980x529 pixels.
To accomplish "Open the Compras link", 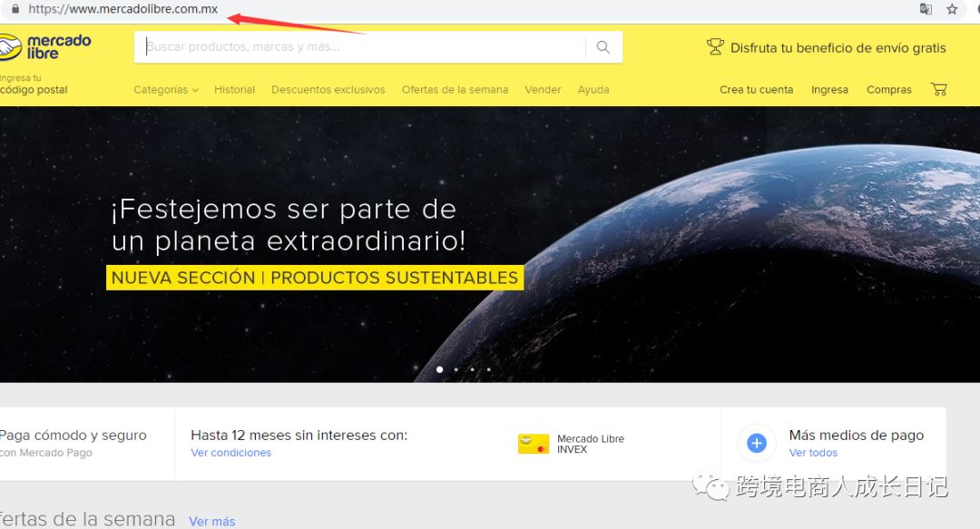I will point(888,90).
